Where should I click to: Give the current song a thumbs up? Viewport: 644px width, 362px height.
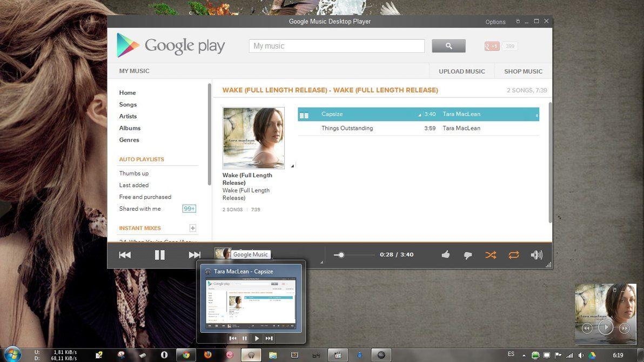446,255
